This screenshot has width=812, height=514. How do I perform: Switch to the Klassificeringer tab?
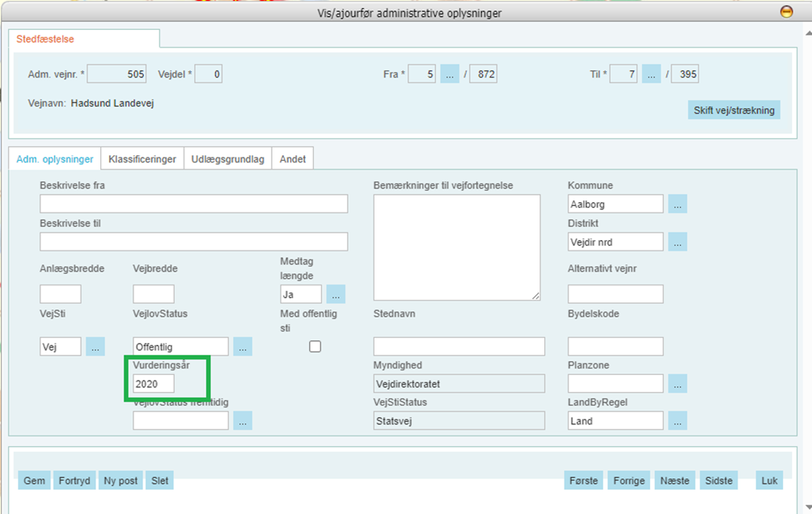point(142,159)
